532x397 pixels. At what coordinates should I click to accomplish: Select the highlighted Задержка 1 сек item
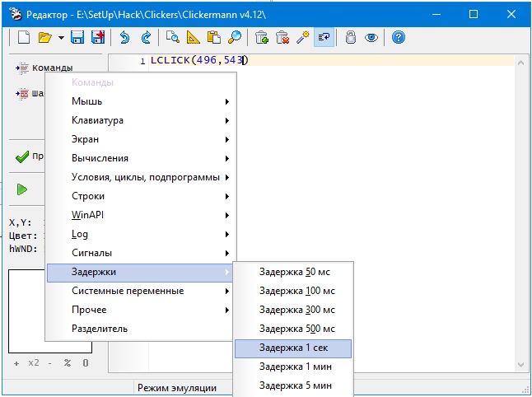tap(293, 348)
